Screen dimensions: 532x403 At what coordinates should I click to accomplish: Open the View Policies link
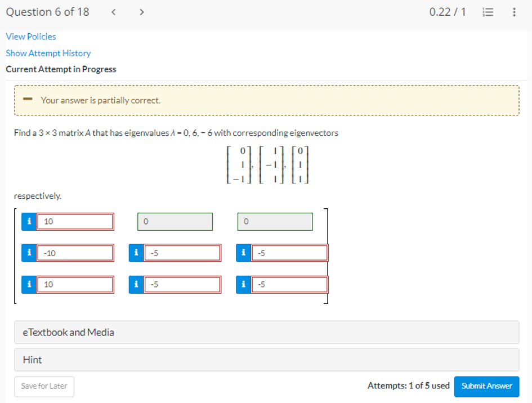(x=31, y=37)
